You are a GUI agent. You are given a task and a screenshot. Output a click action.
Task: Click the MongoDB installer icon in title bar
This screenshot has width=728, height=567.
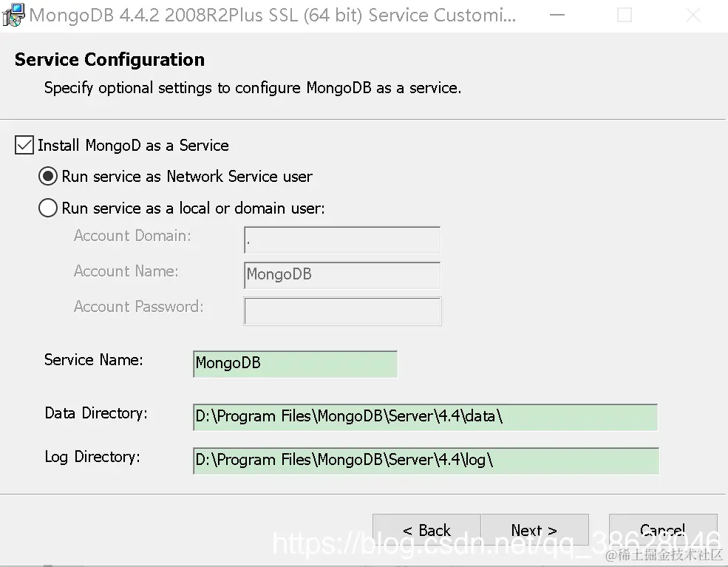[x=13, y=15]
